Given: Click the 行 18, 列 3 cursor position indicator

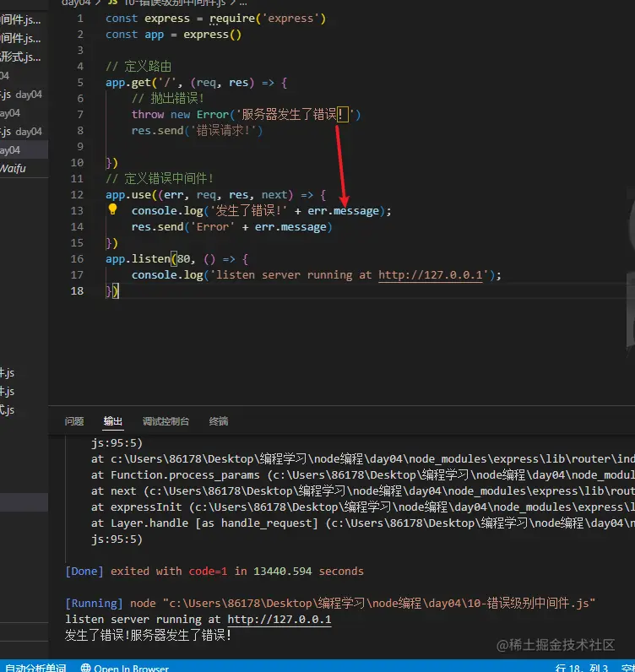Looking at the screenshot, I should coord(582,668).
